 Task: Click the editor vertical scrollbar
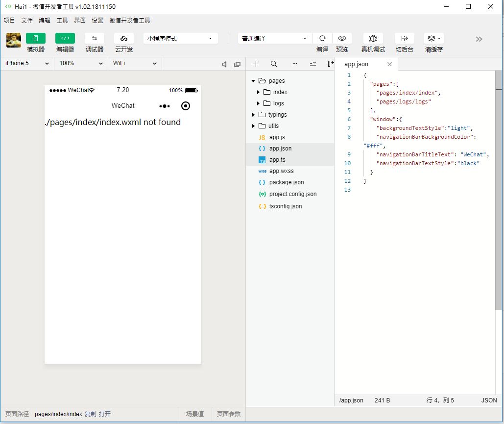pyautogui.click(x=498, y=190)
